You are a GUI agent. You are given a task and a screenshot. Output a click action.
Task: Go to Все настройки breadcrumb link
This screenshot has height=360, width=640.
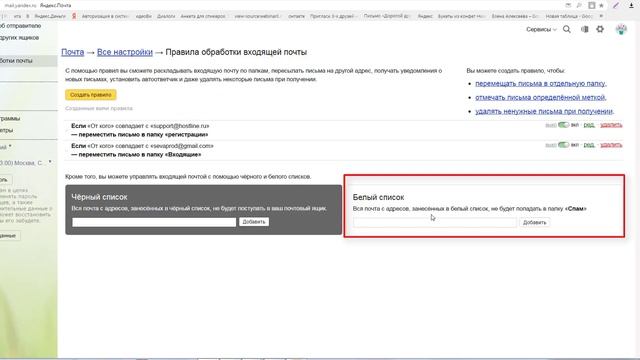pos(124,52)
